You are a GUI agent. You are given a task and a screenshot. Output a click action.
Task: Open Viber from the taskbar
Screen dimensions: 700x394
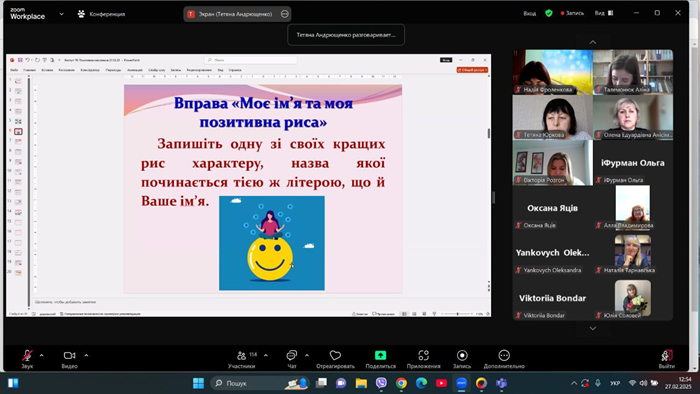381,383
